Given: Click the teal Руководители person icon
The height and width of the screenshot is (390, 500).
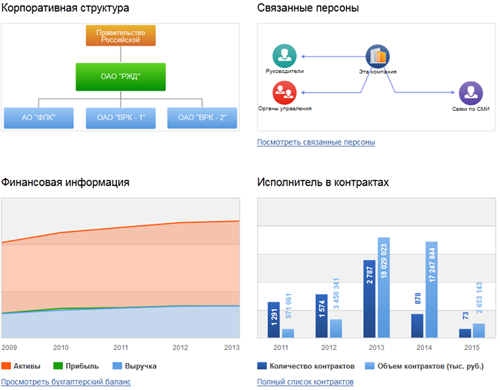Looking at the screenshot, I should pos(284,56).
